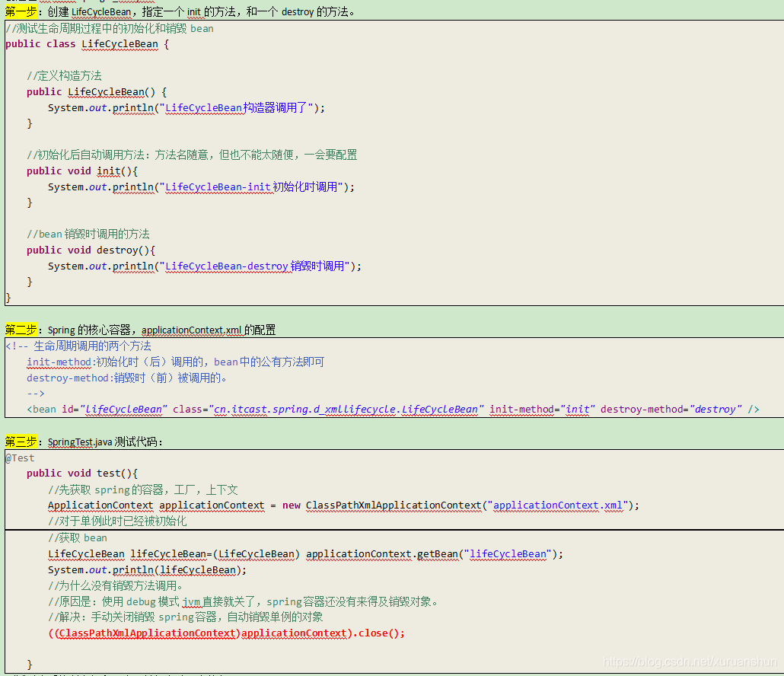Click the init method name in the code

[x=108, y=171]
